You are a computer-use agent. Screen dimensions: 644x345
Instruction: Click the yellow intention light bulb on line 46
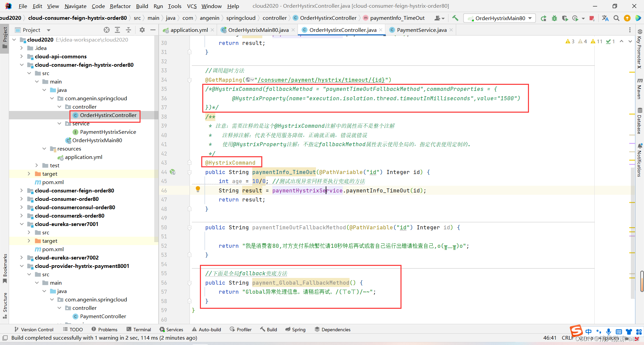point(198,189)
